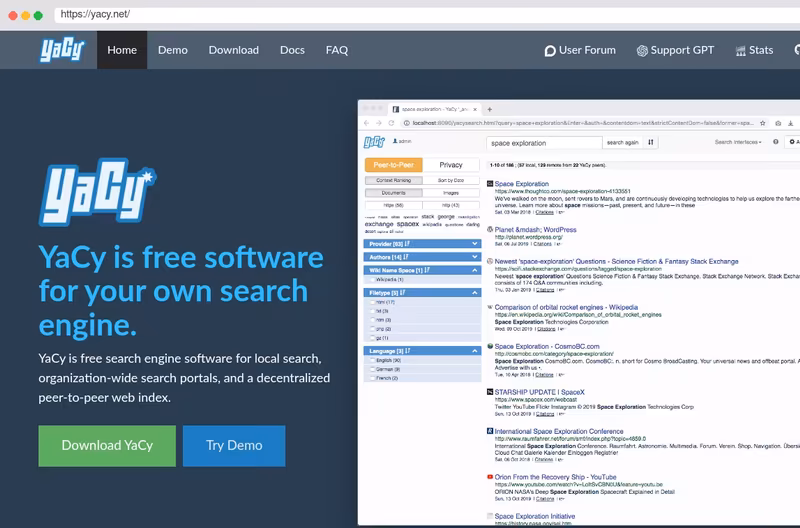800x528 pixels.
Task: Close the space exploration tab in embedded browser
Action: [475, 109]
